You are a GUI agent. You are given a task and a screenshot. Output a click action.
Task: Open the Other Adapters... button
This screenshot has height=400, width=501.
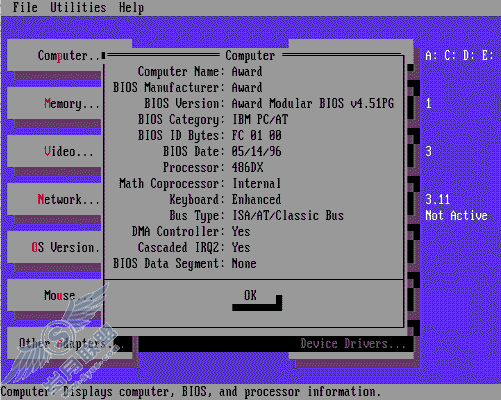[69, 343]
